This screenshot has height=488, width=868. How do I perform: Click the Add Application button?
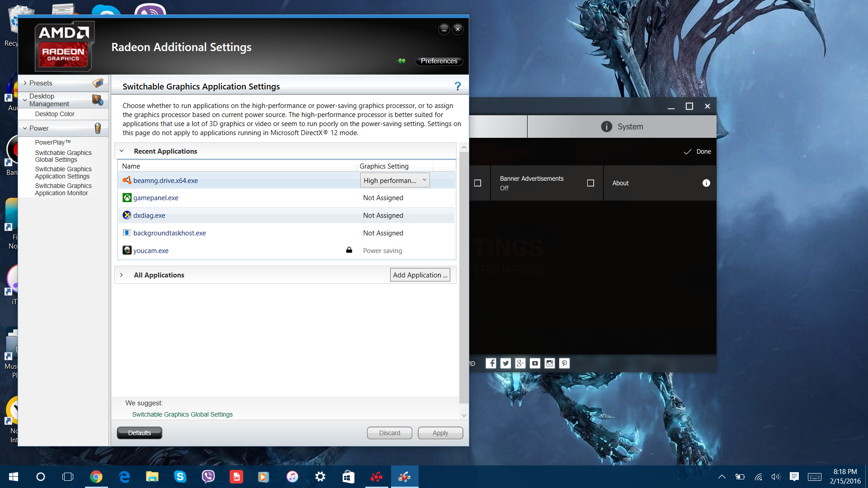pyautogui.click(x=420, y=275)
